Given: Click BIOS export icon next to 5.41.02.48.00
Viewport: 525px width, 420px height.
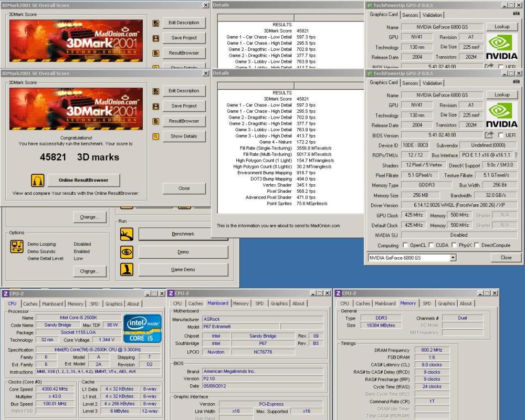Looking at the screenshot, I should tap(489, 135).
